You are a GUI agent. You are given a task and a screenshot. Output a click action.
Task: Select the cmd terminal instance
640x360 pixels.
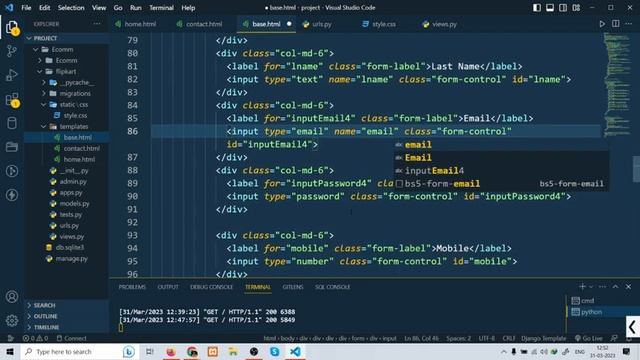click(x=588, y=301)
